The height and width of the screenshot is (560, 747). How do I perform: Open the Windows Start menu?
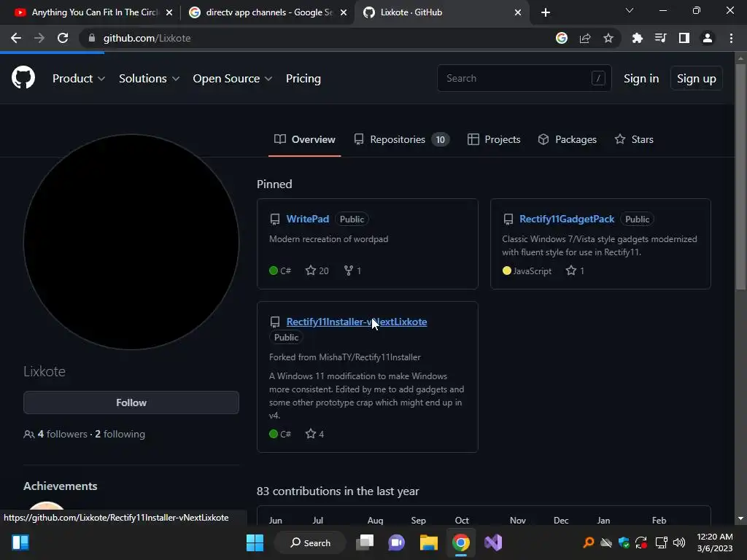coord(255,542)
